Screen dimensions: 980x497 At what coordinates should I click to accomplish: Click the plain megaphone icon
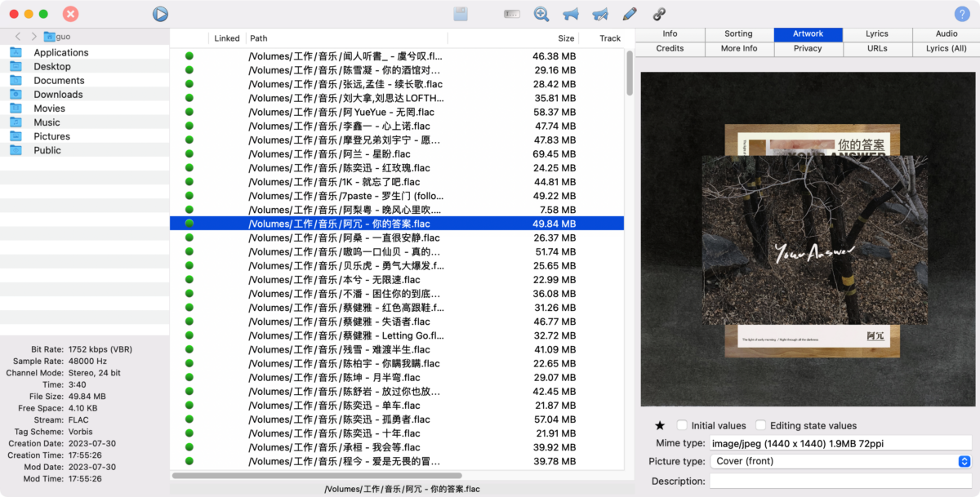[x=570, y=14]
